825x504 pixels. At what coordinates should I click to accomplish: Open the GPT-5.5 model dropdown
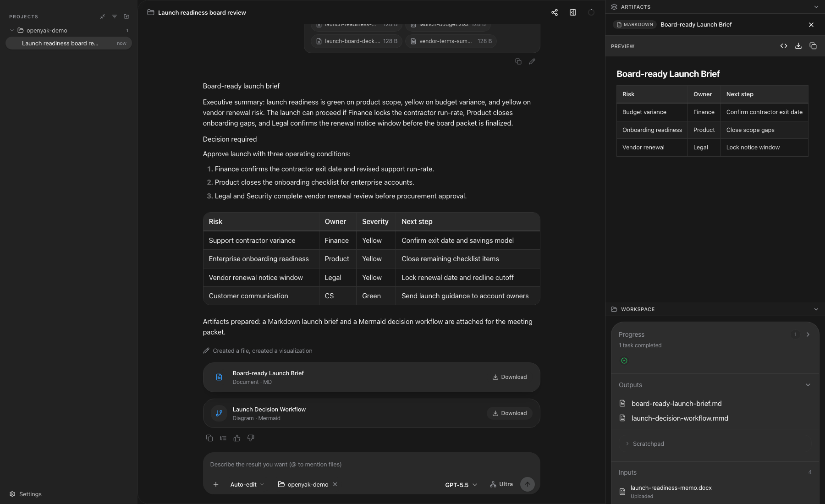(461, 485)
